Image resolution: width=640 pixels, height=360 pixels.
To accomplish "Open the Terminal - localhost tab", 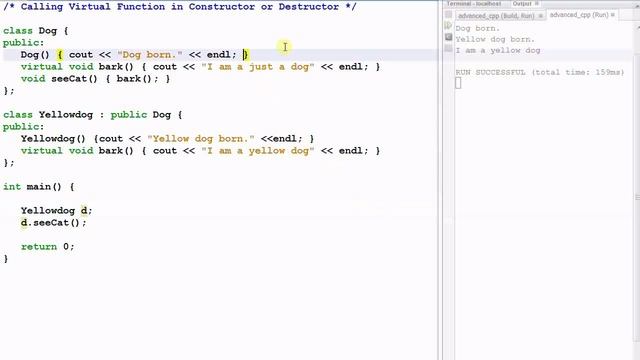I will [x=473, y=4].
